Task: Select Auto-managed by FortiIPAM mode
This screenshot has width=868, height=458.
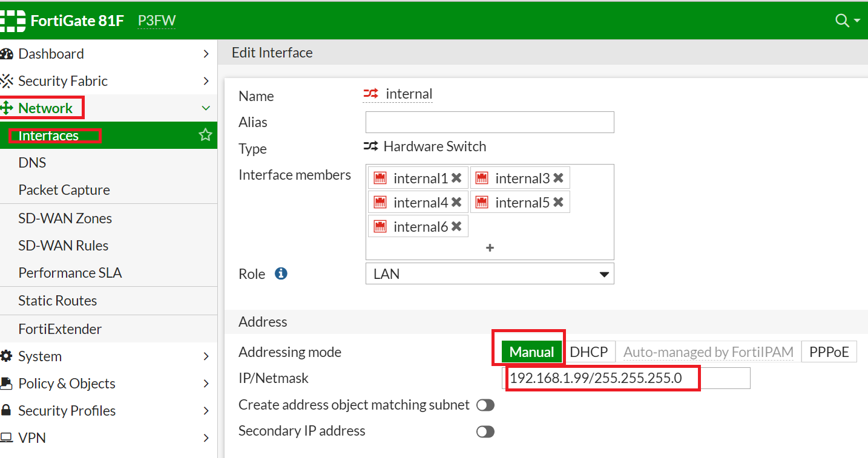Action: point(708,352)
